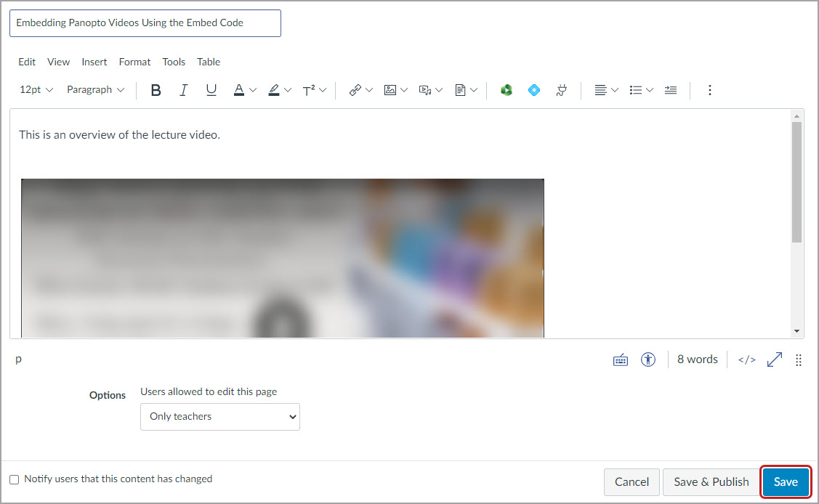Click the embedded Panopto video thumbnail

(x=283, y=259)
